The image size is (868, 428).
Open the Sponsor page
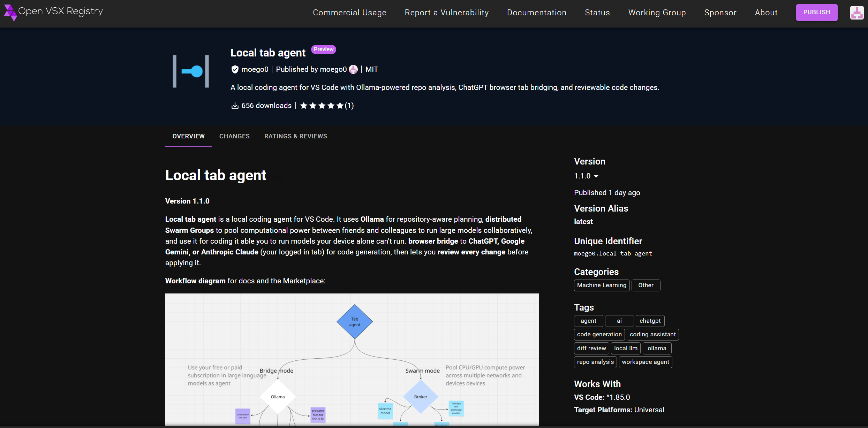[x=720, y=13]
